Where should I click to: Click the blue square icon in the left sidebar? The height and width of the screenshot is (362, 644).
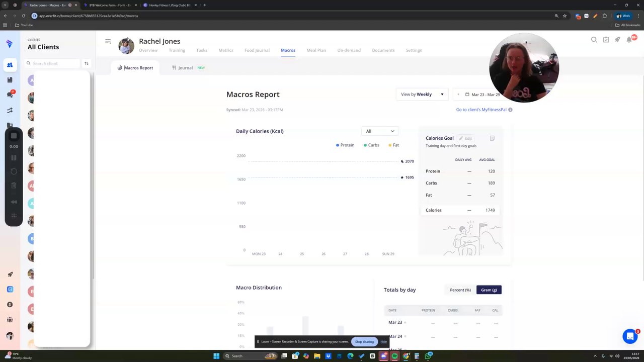10,289
